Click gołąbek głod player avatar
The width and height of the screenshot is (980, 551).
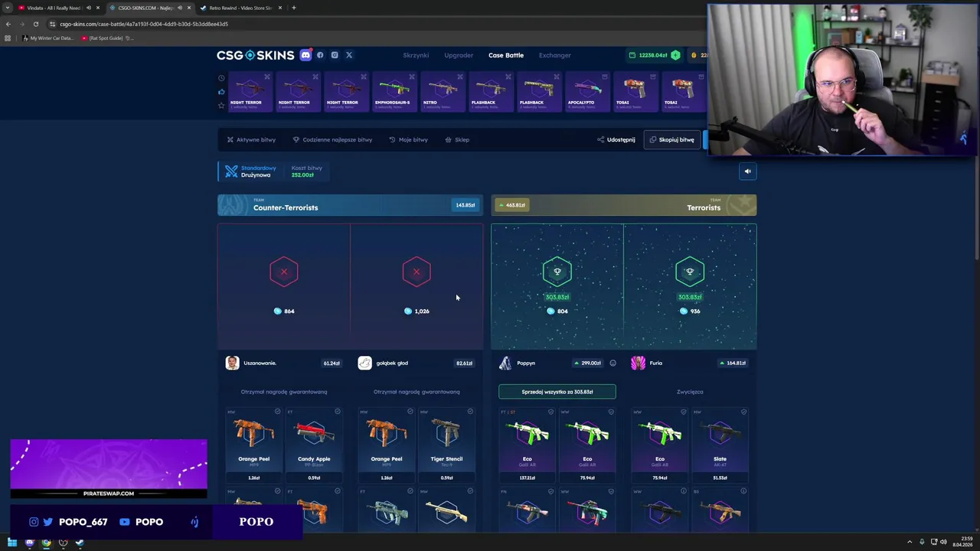tap(364, 363)
